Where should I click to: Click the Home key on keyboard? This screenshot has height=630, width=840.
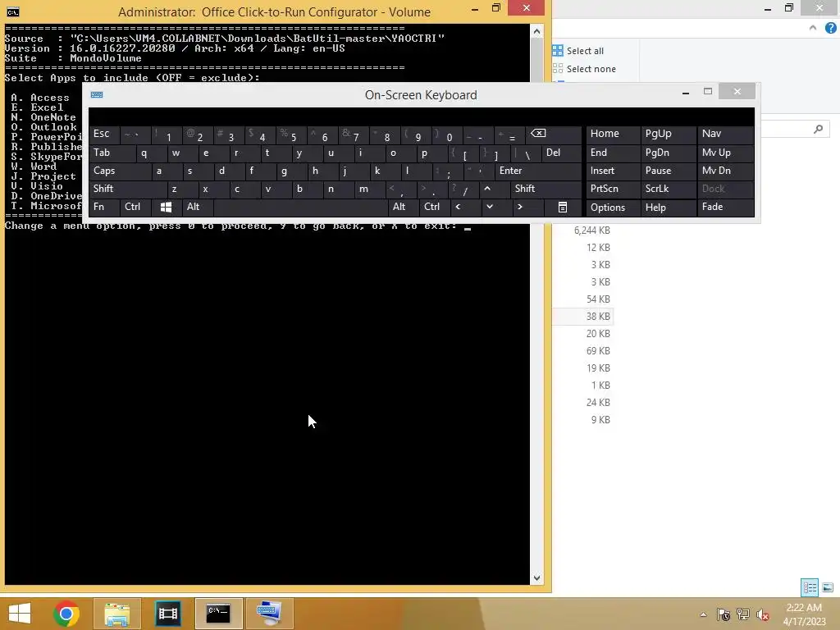(x=612, y=134)
